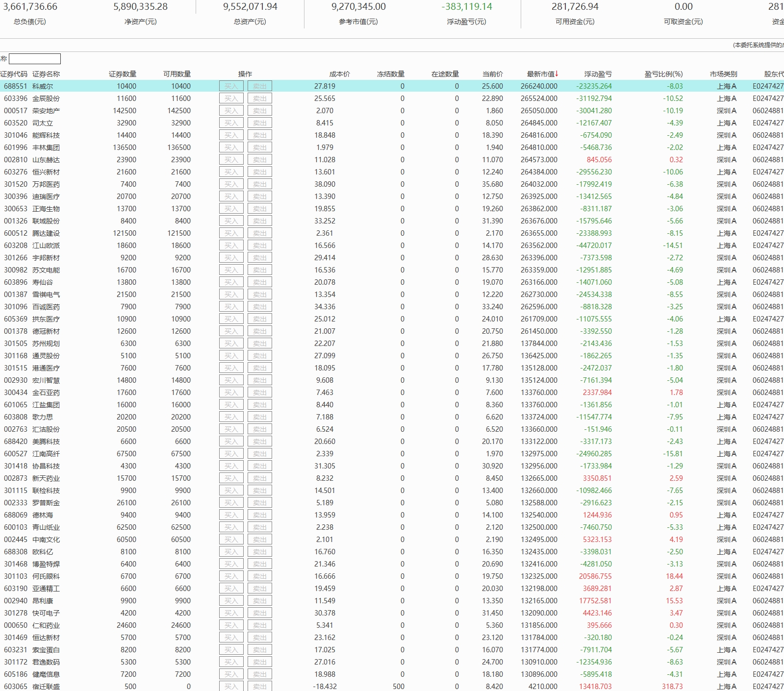Sort by the 盈亏比例(%) column header
Viewport: 784px width, 691px height.
click(x=663, y=74)
